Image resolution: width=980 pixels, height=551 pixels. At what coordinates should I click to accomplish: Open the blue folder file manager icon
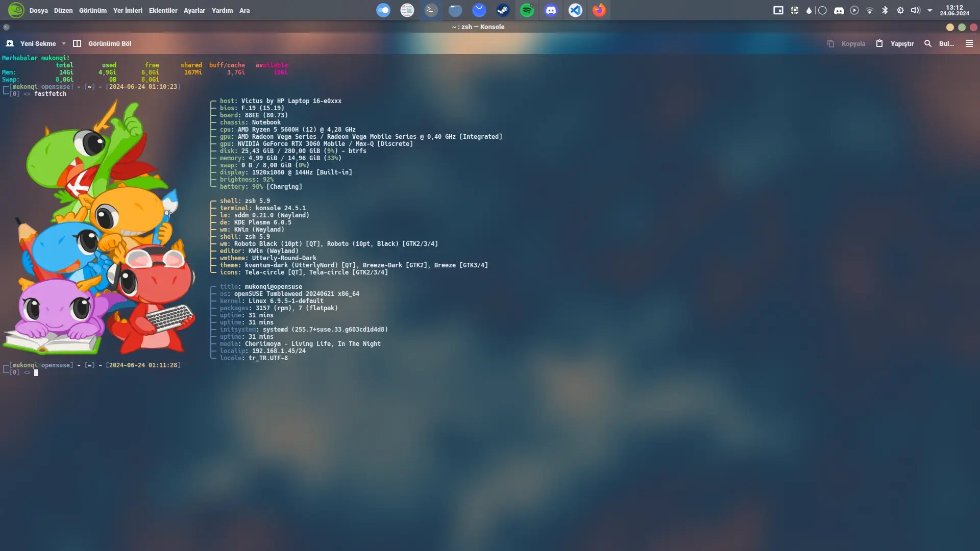(x=455, y=10)
